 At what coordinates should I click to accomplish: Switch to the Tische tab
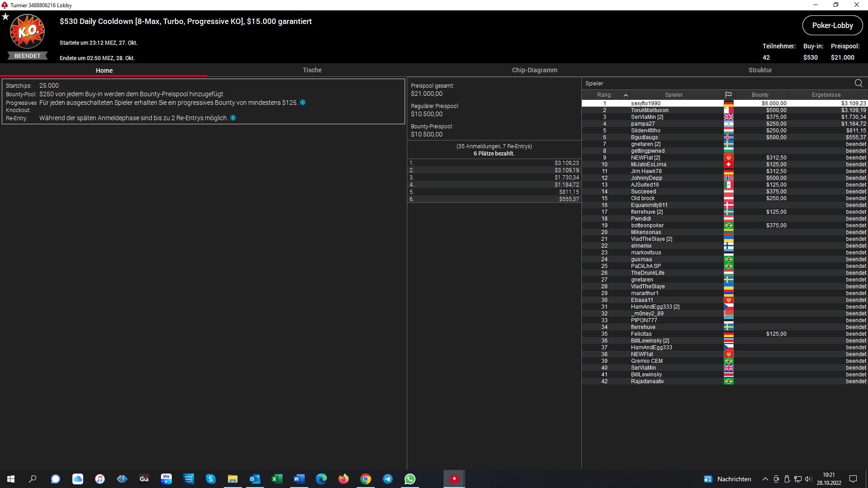click(x=312, y=70)
